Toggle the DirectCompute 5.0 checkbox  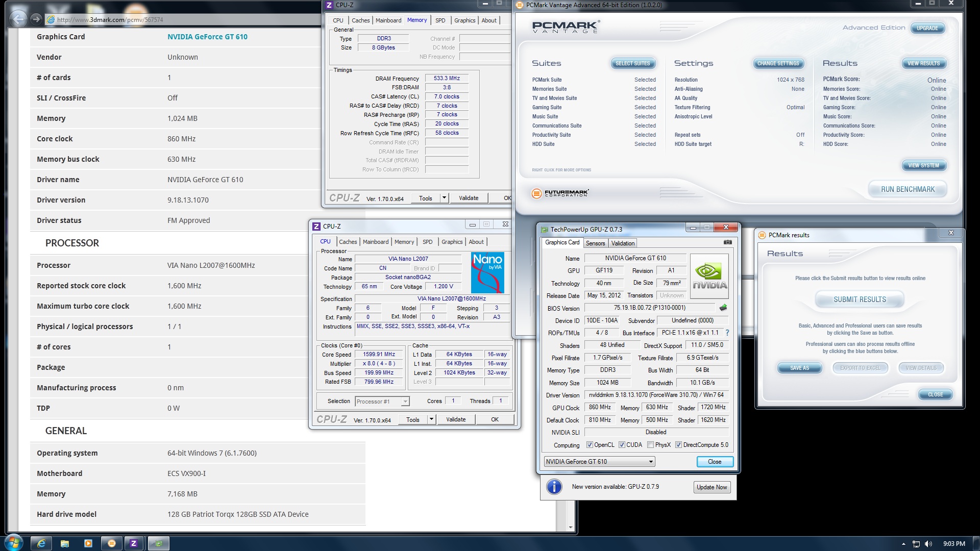point(678,445)
